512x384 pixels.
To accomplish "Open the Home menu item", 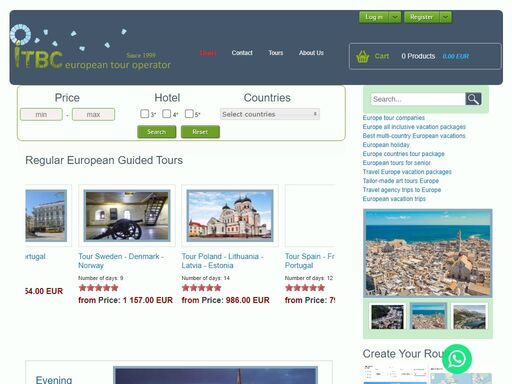I will pyautogui.click(x=208, y=53).
